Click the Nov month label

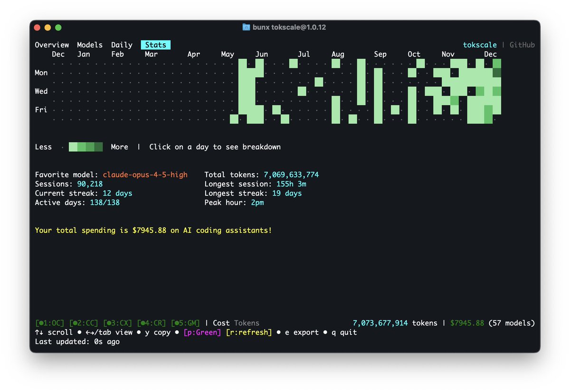click(448, 54)
